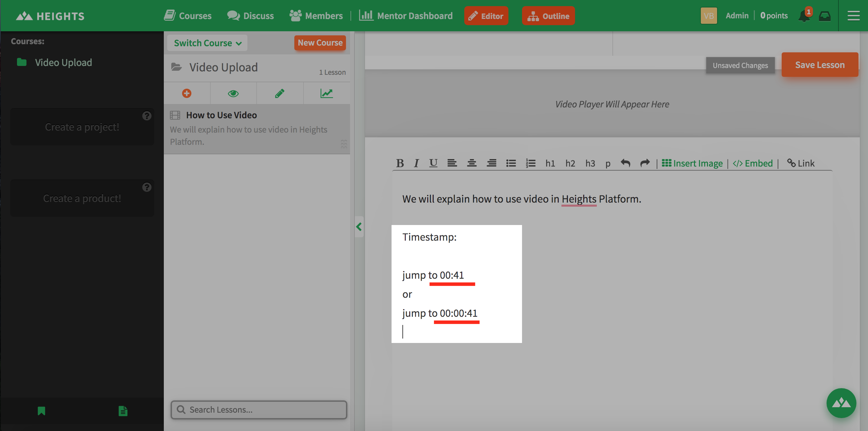Apply h1 heading style
The image size is (868, 431).
click(550, 163)
